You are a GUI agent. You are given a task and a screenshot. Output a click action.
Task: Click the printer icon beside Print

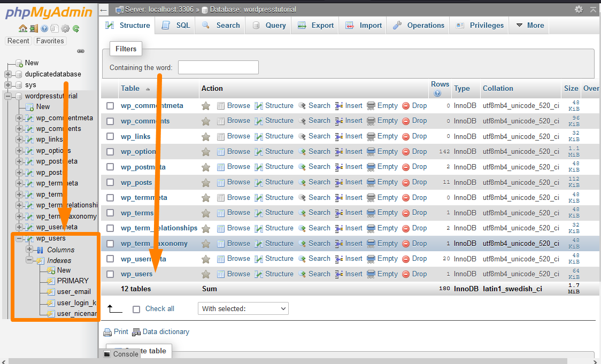pyautogui.click(x=107, y=332)
